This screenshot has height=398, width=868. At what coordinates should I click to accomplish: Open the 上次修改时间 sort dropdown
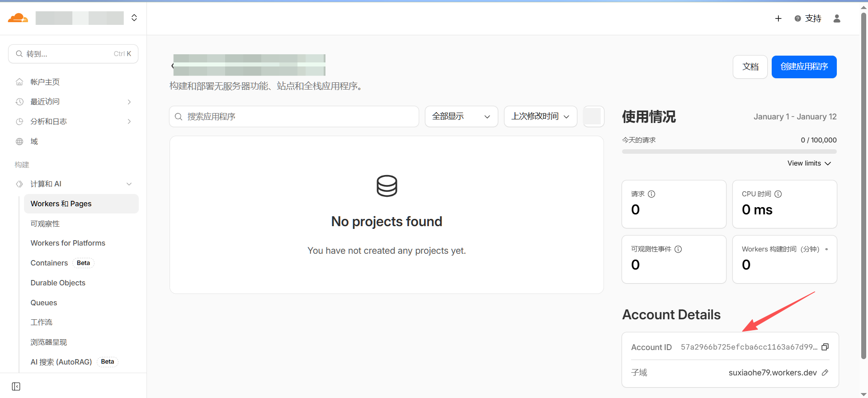[540, 117]
